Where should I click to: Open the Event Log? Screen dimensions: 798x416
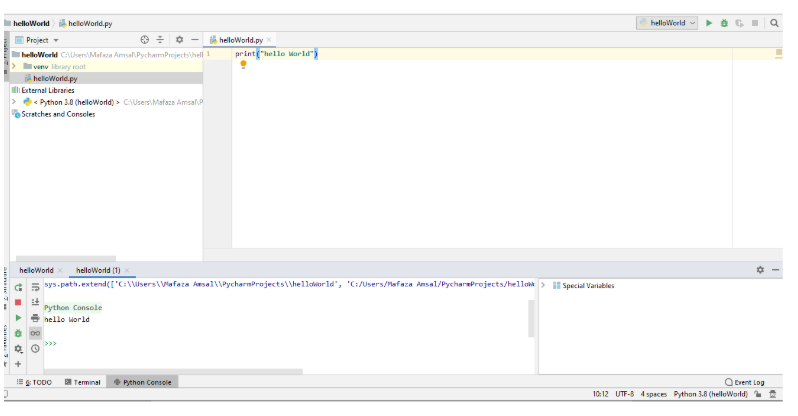coord(745,382)
